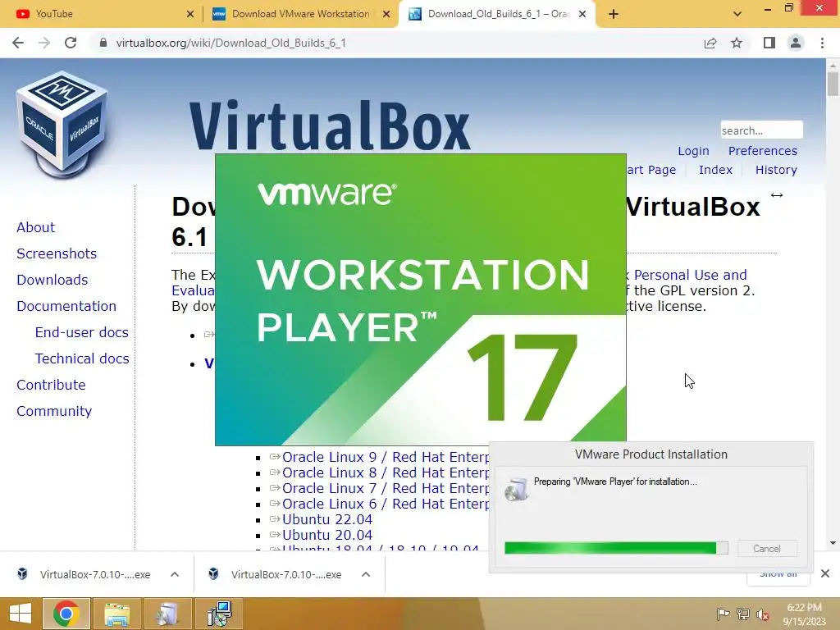Viewport: 840px width, 630px height.
Task: Click the Action Center flag tray icon
Action: (x=723, y=614)
